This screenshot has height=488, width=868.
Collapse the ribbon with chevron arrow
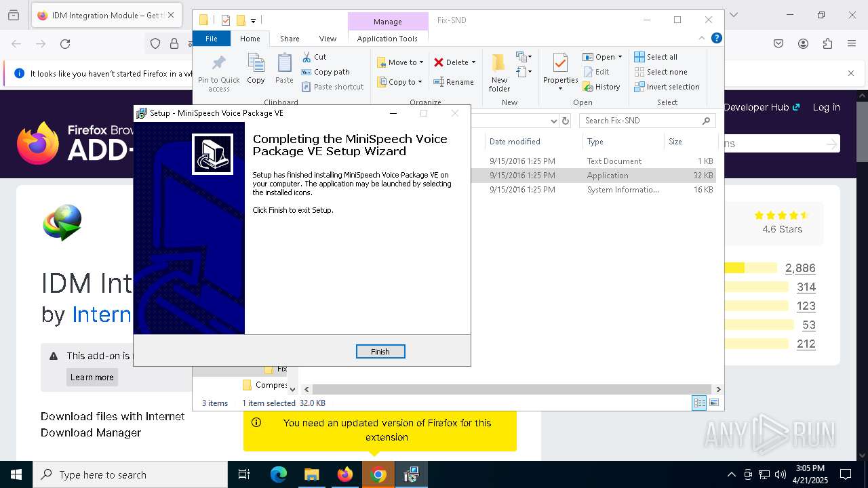point(702,39)
